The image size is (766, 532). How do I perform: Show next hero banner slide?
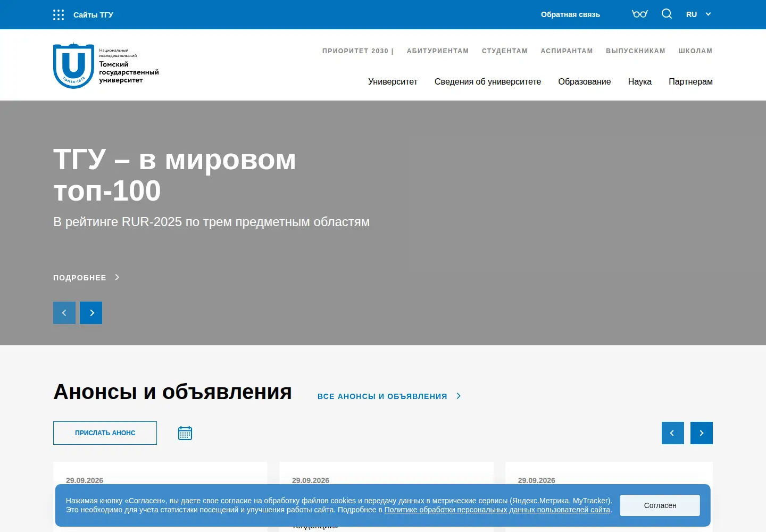(91, 313)
